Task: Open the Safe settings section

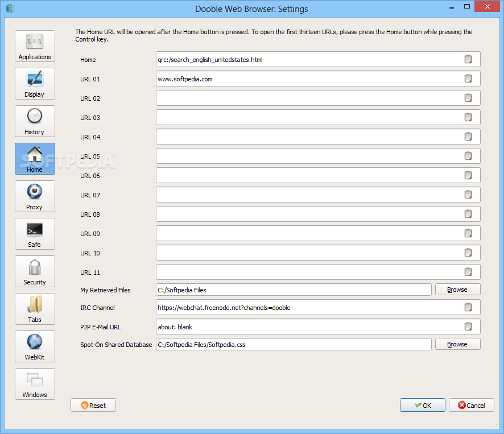Action: pyautogui.click(x=35, y=234)
